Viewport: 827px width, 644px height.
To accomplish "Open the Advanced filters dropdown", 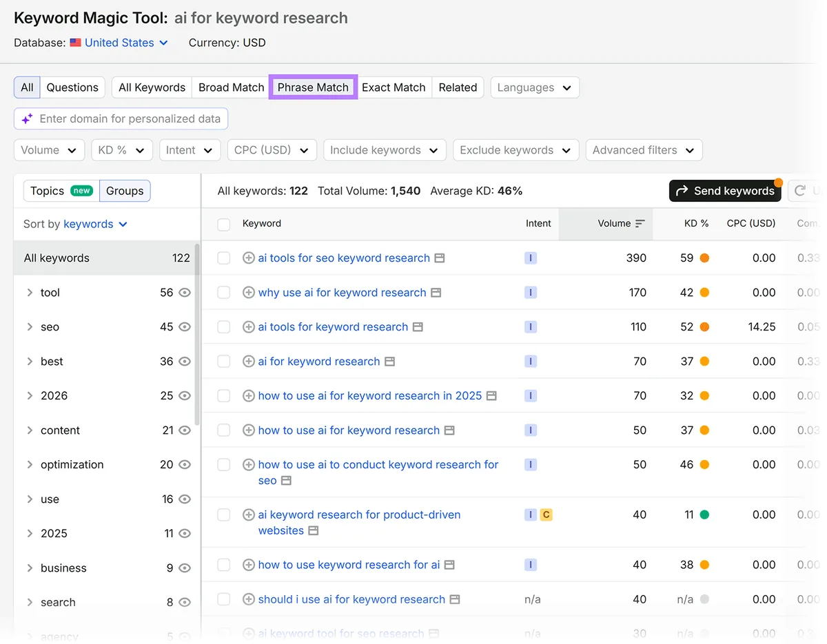I will click(644, 150).
